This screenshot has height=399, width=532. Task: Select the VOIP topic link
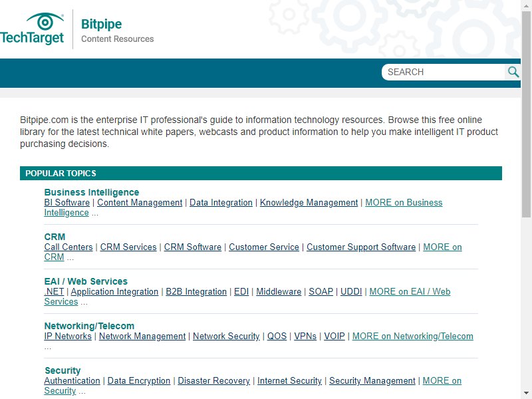tap(334, 336)
